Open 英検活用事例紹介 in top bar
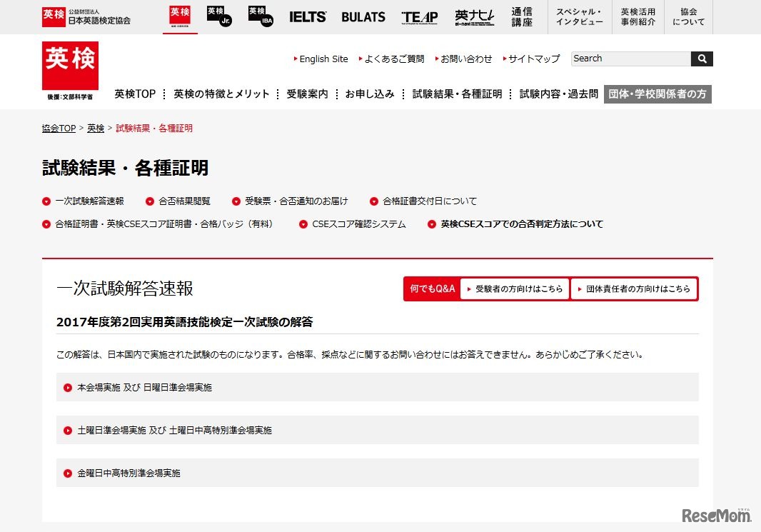The image size is (761, 532). [x=637, y=17]
